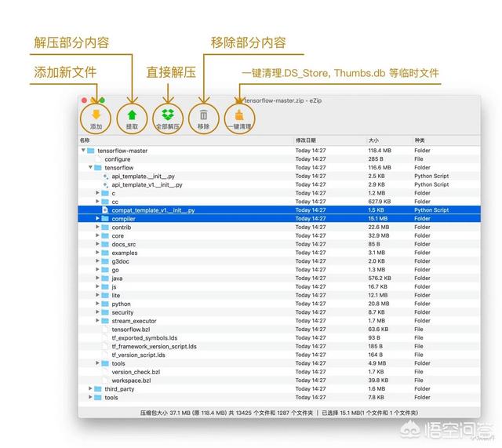502x448 pixels.
Task: Click the stream_executor folder name
Action: pyautogui.click(x=134, y=321)
